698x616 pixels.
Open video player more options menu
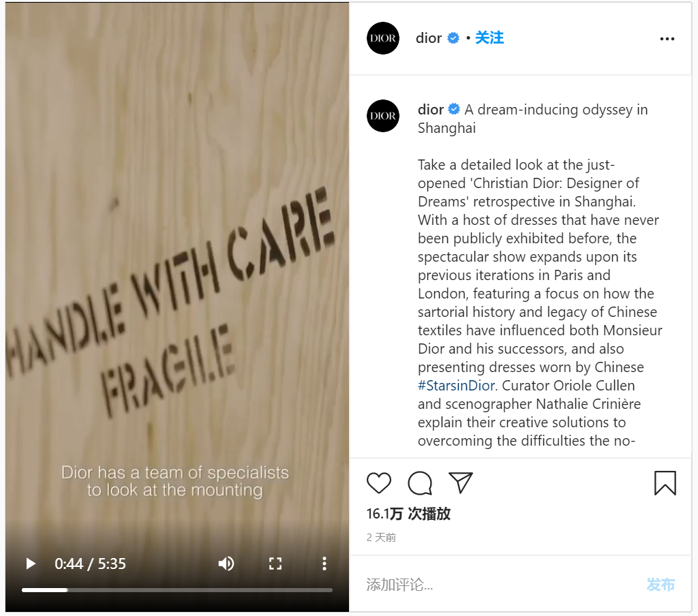[324, 564]
